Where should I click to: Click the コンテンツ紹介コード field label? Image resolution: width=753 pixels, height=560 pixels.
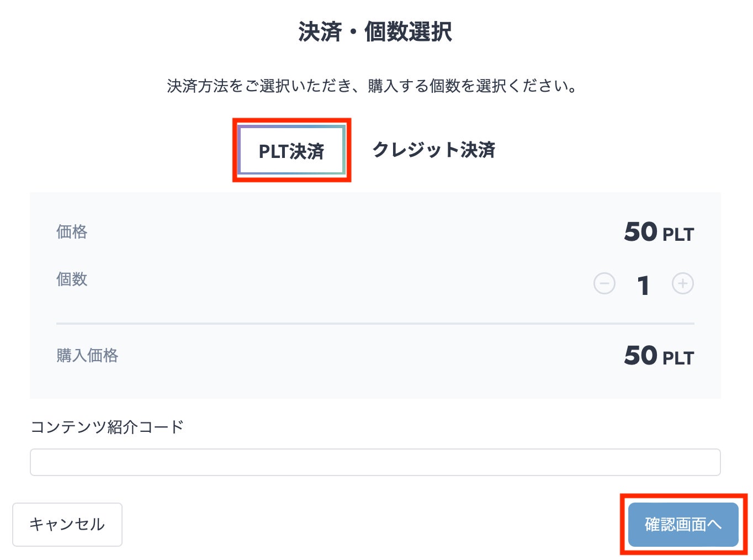[x=107, y=427]
